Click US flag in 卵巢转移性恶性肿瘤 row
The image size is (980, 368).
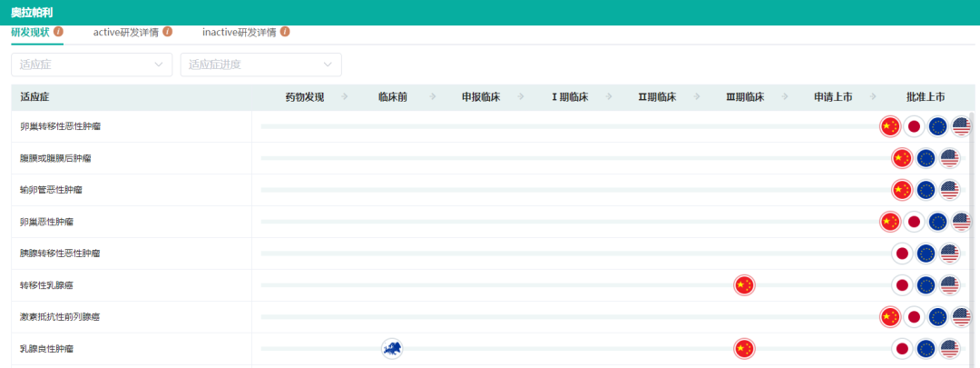pyautogui.click(x=961, y=126)
